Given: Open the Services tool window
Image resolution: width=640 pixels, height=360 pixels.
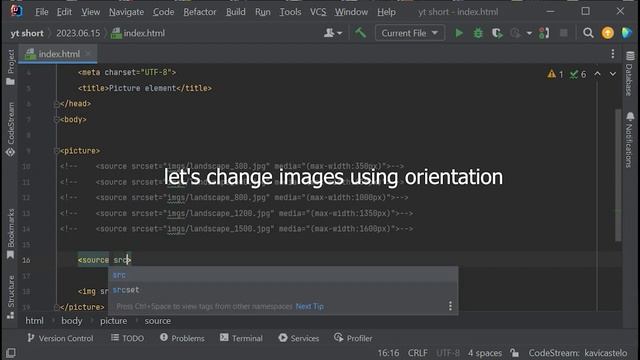Looking at the screenshot, I should (x=299, y=338).
